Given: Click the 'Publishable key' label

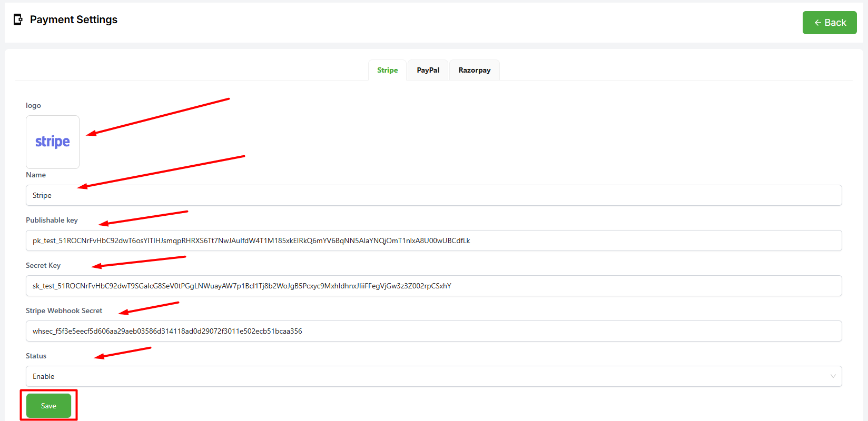Looking at the screenshot, I should 52,220.
